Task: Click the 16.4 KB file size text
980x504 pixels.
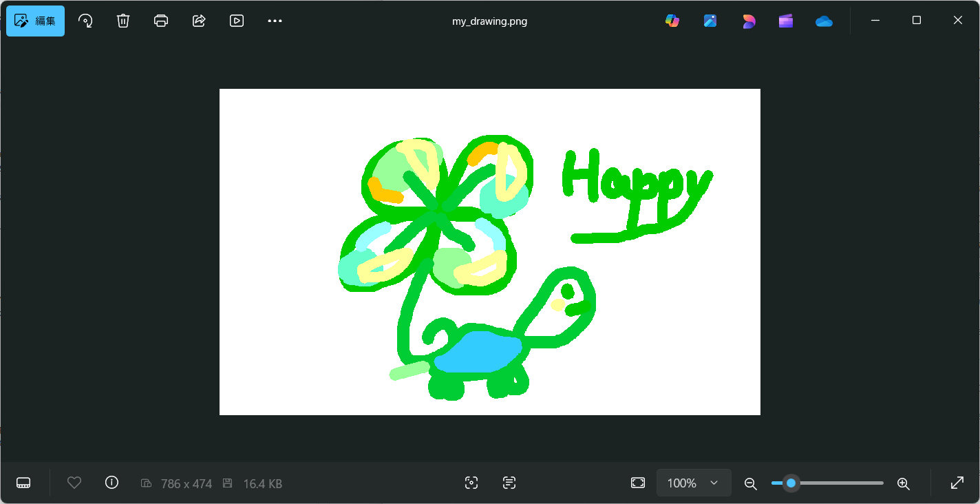Action: click(263, 484)
